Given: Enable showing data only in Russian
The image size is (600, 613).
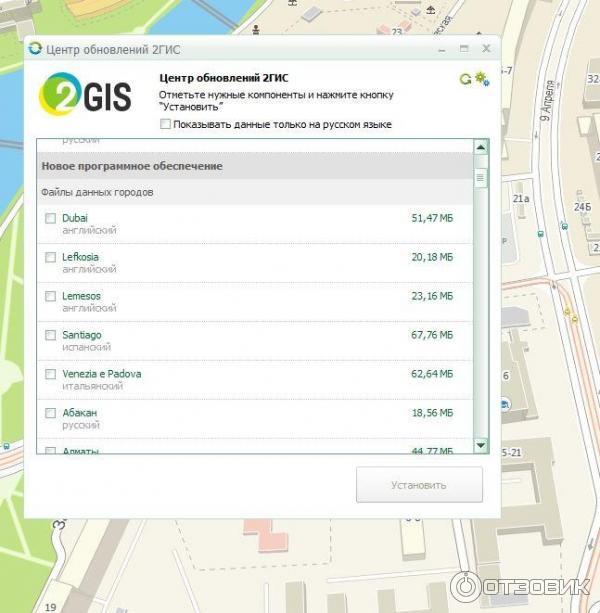Looking at the screenshot, I should (x=166, y=124).
